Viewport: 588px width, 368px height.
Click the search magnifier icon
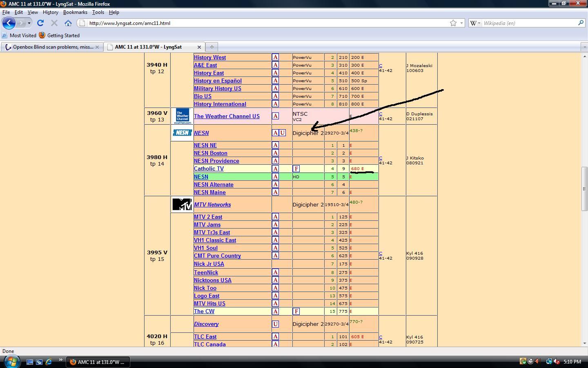pyautogui.click(x=581, y=23)
